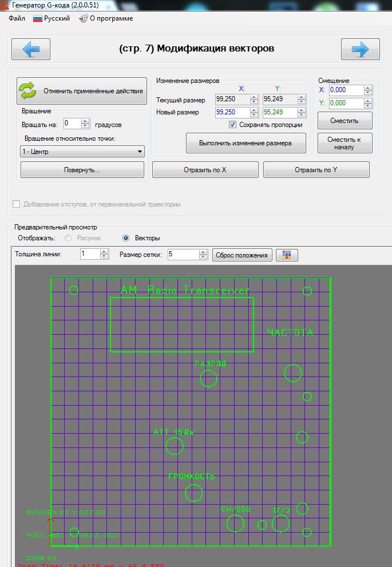Click the Толщина линии input field
Viewport: 392px width, 567px height.
pos(90,254)
